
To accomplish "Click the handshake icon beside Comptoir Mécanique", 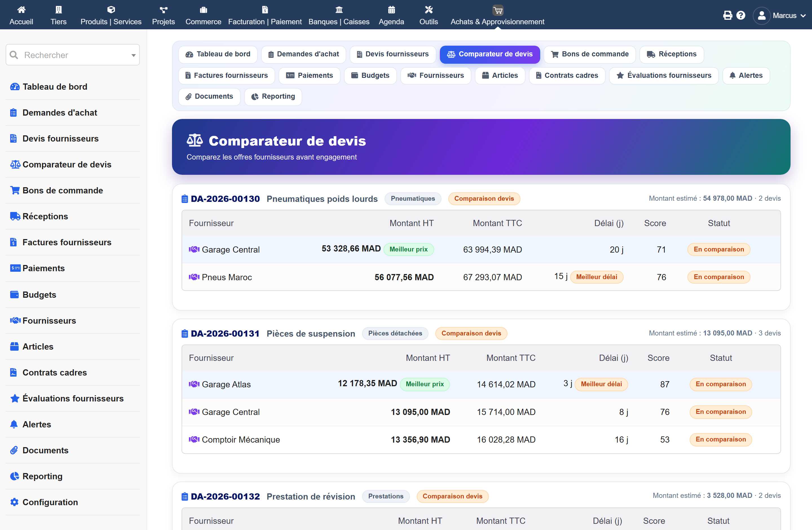I will 194,439.
